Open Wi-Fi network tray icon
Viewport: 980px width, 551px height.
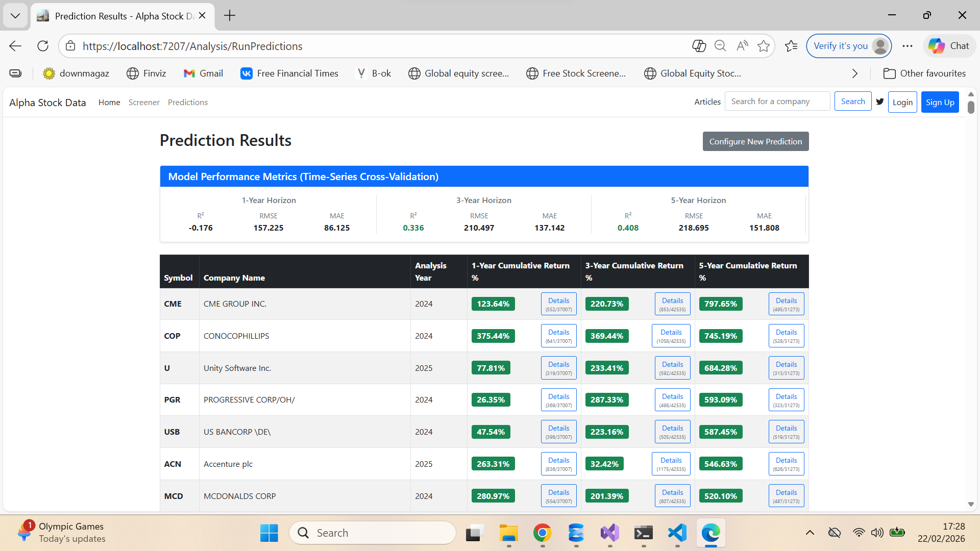coord(859,533)
